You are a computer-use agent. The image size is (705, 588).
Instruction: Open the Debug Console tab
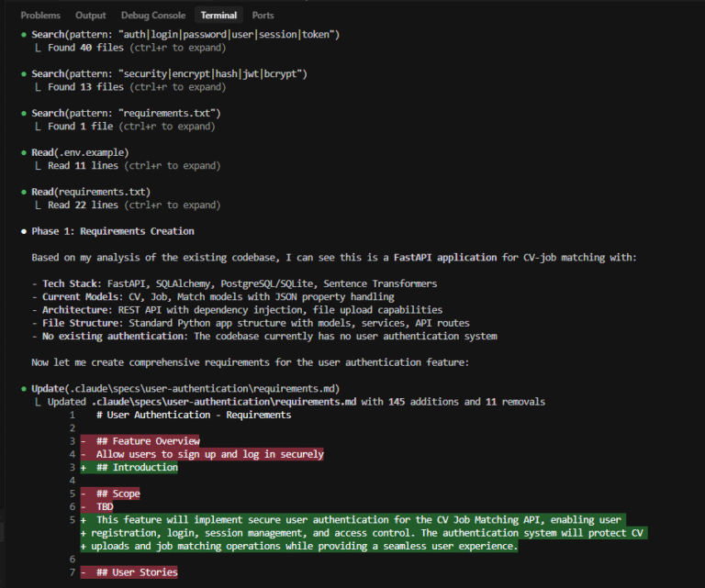click(x=153, y=16)
